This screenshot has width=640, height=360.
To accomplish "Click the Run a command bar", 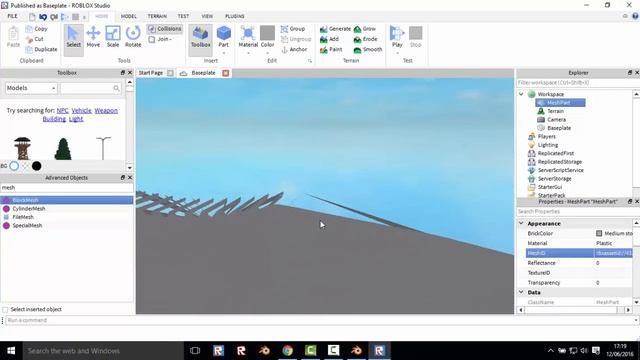I will click(x=320, y=320).
